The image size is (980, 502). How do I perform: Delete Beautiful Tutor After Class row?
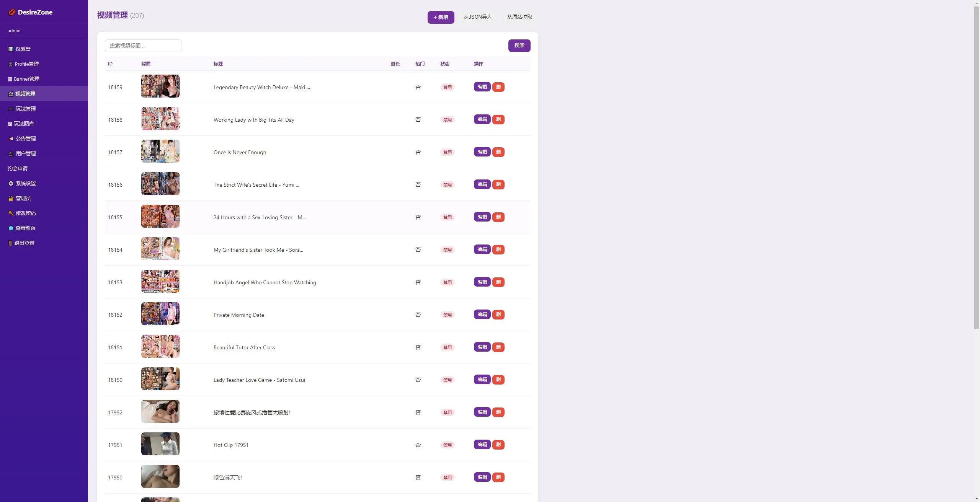(498, 347)
